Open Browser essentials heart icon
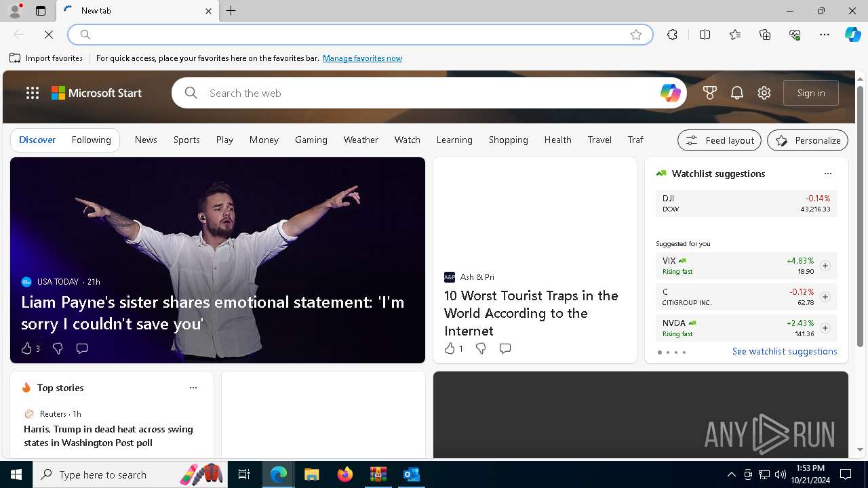Viewport: 868px width, 488px height. [795, 35]
